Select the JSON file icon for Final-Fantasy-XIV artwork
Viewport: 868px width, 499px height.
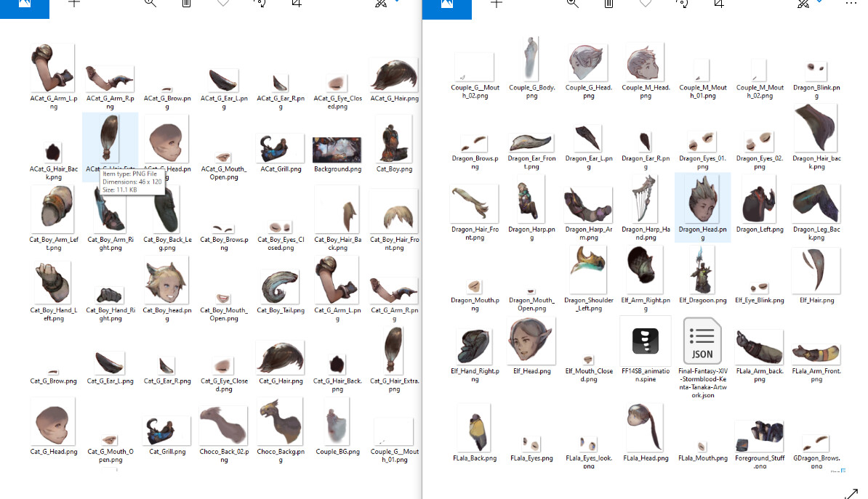(702, 341)
